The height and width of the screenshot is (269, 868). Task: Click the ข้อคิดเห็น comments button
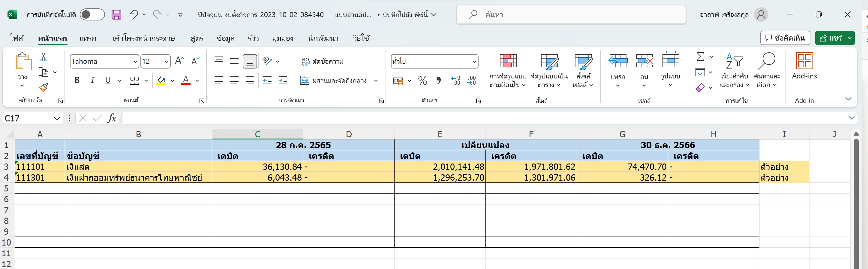click(785, 38)
